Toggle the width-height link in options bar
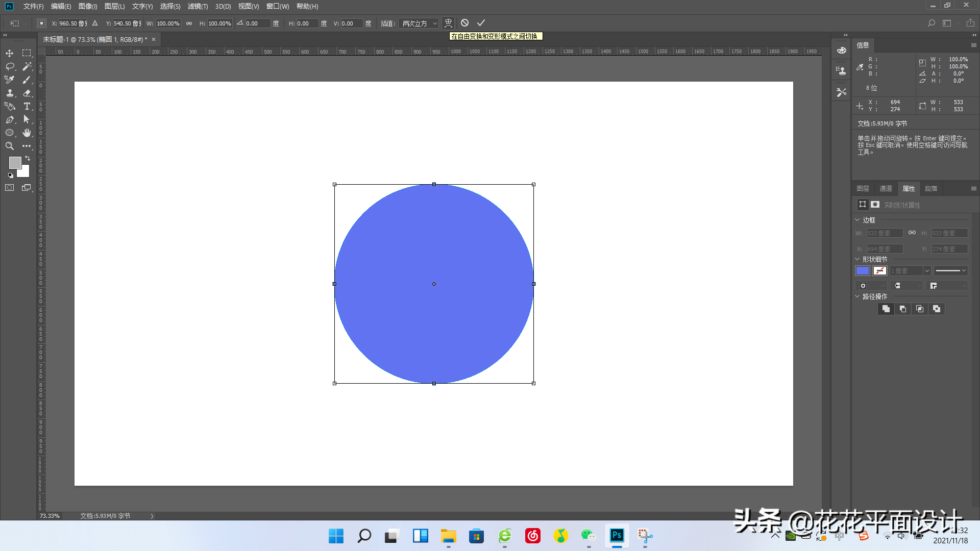Image resolution: width=980 pixels, height=551 pixels. (189, 23)
